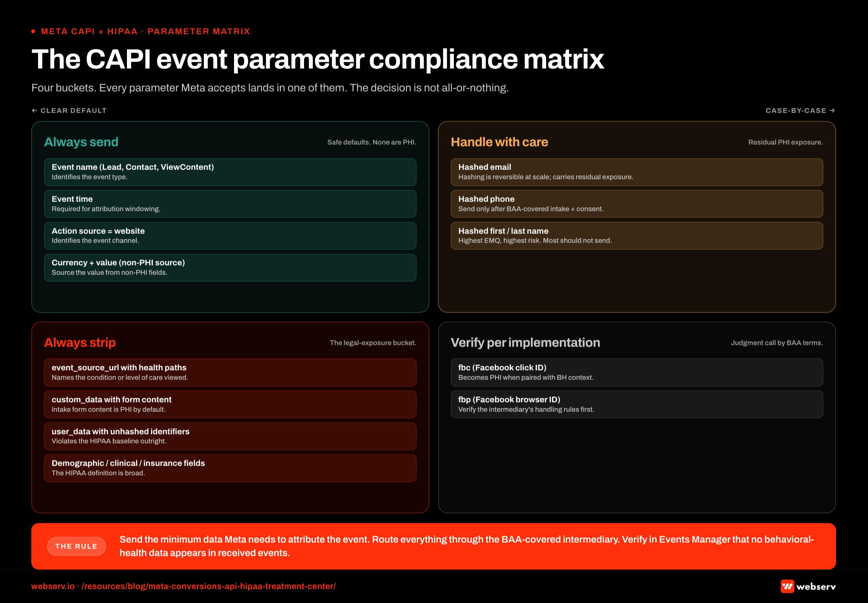Viewport: 868px width, 603px height.
Task: Select the event_source_url with health paths card
Action: [x=230, y=372]
